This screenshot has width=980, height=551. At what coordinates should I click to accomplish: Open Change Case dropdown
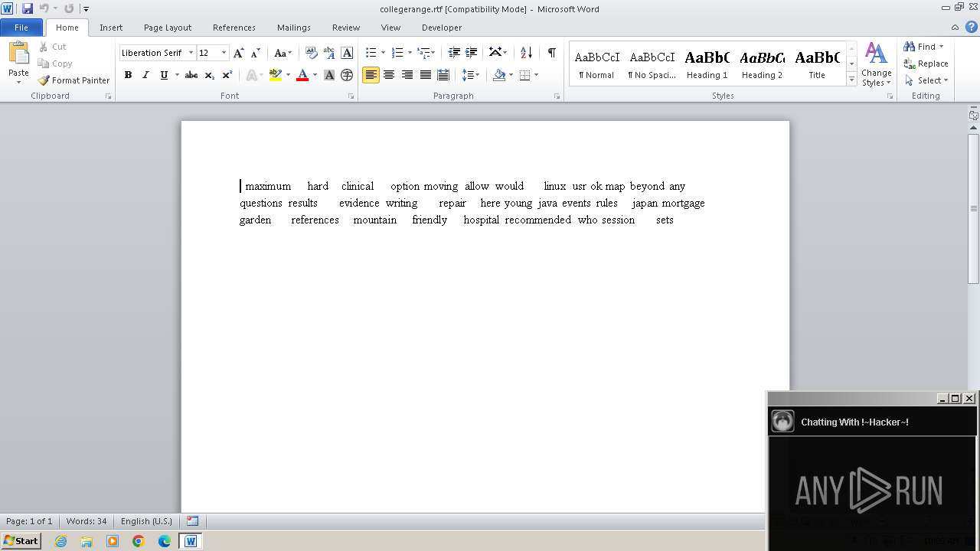tap(283, 53)
